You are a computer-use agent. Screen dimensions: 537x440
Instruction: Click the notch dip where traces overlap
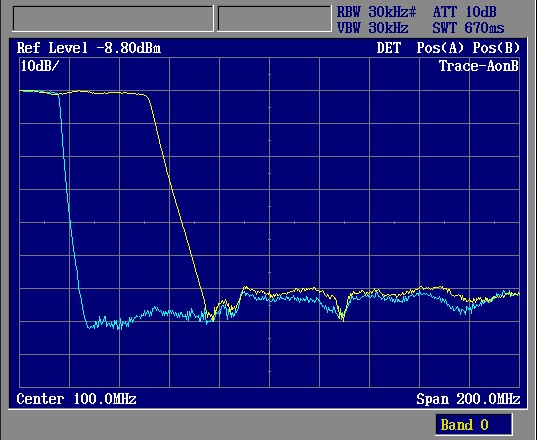pos(342,316)
